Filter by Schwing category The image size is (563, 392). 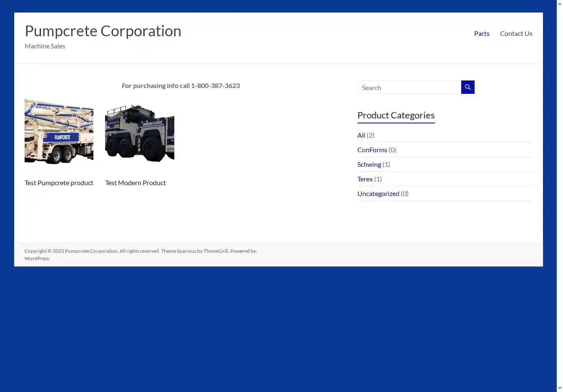click(x=369, y=164)
